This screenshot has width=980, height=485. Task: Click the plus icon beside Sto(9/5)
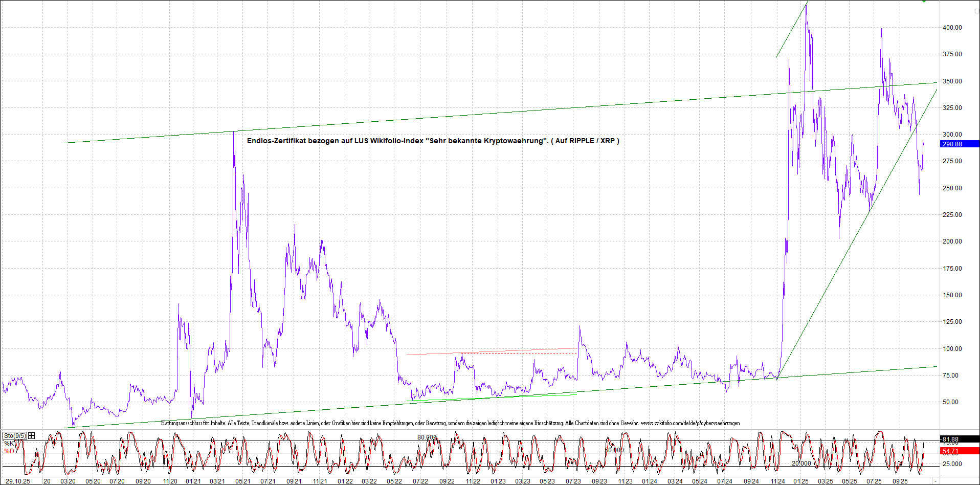tap(32, 435)
